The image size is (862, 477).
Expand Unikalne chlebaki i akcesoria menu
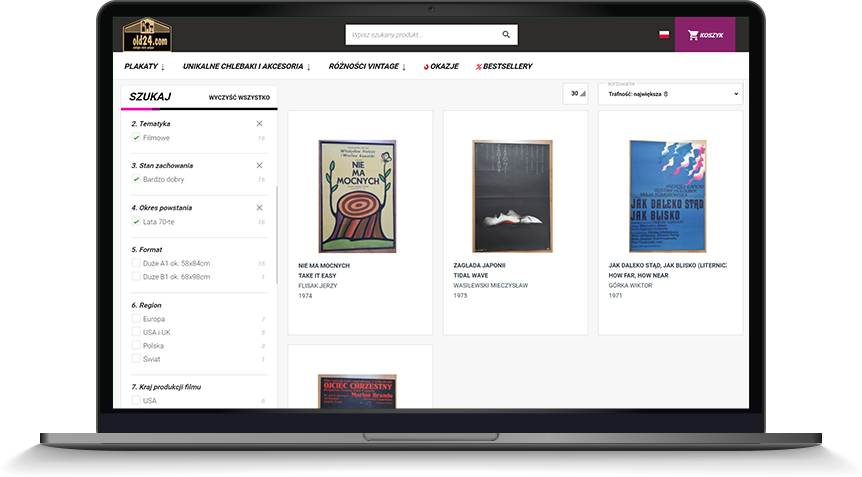tap(246, 67)
